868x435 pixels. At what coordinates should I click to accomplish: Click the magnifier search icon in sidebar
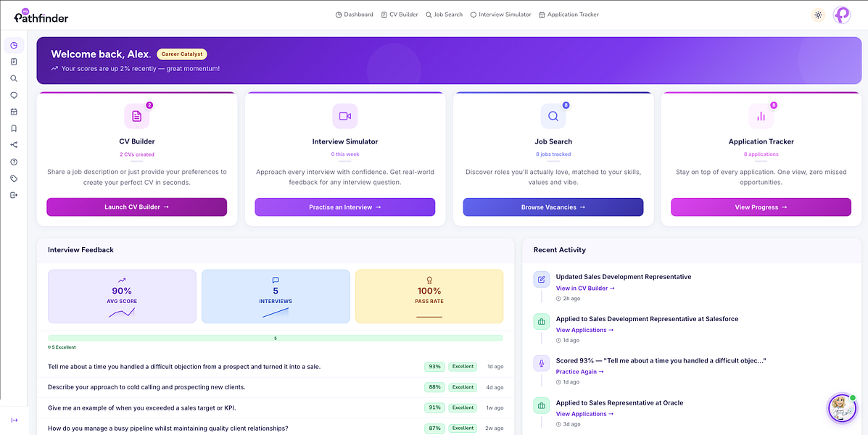[x=14, y=78]
